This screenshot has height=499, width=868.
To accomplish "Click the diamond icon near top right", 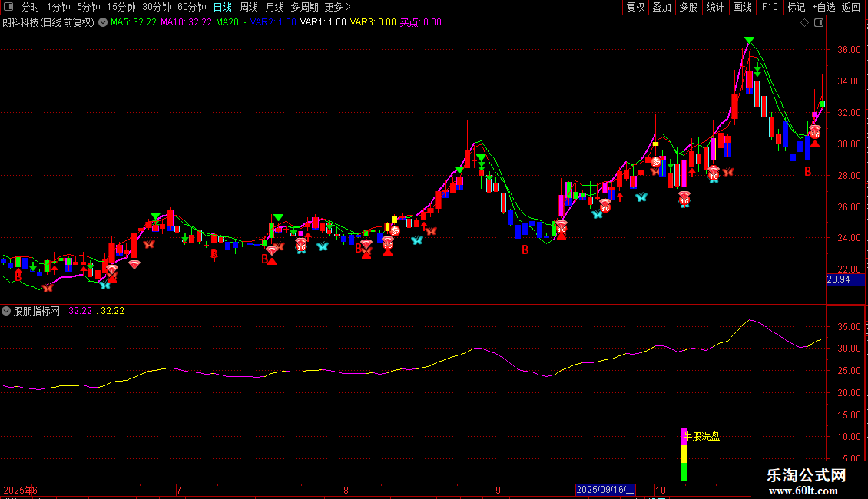I will pyautogui.click(x=804, y=23).
